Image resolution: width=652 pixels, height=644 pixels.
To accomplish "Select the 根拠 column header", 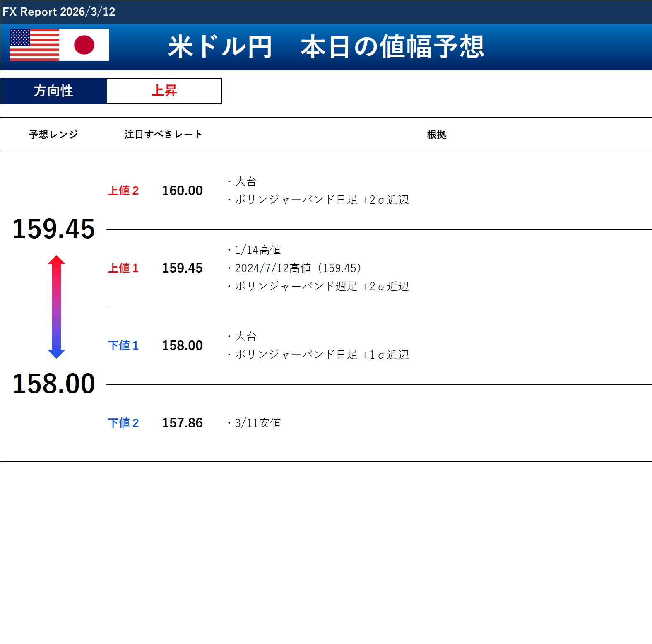I will point(436,135).
